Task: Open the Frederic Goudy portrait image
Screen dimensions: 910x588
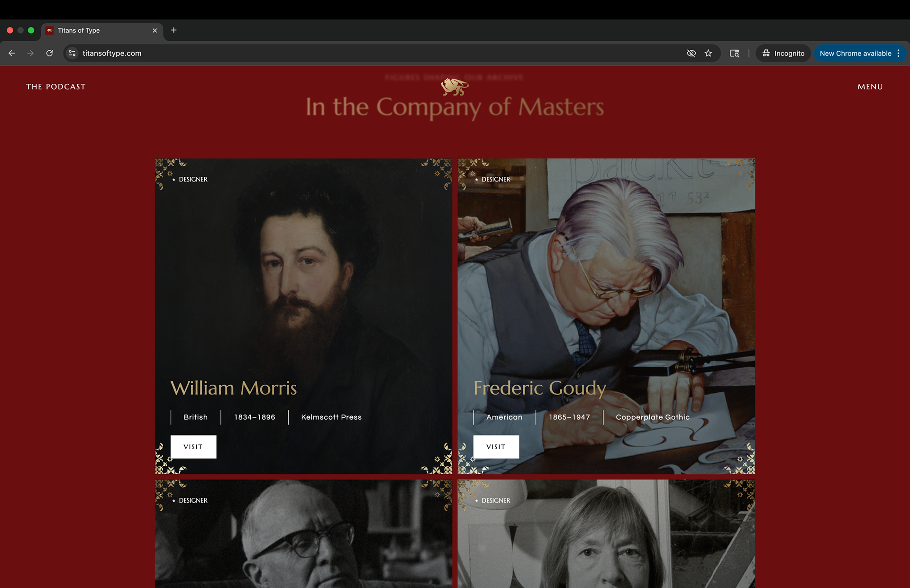Action: [606, 284]
